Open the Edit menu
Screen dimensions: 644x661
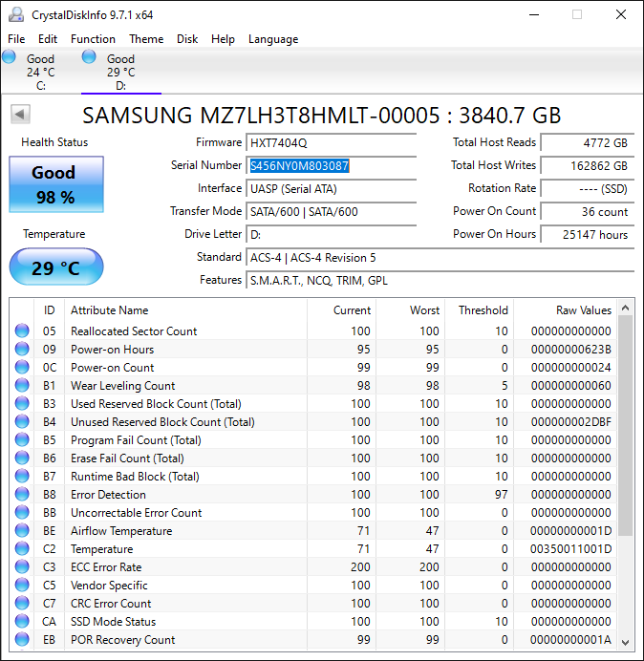48,39
